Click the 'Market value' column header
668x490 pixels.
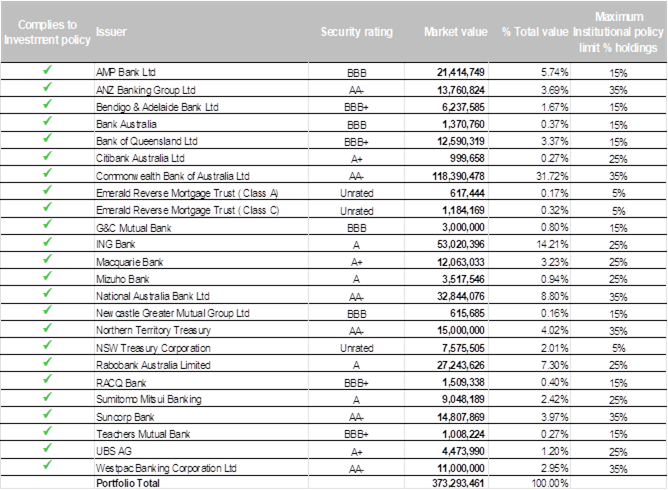click(455, 32)
